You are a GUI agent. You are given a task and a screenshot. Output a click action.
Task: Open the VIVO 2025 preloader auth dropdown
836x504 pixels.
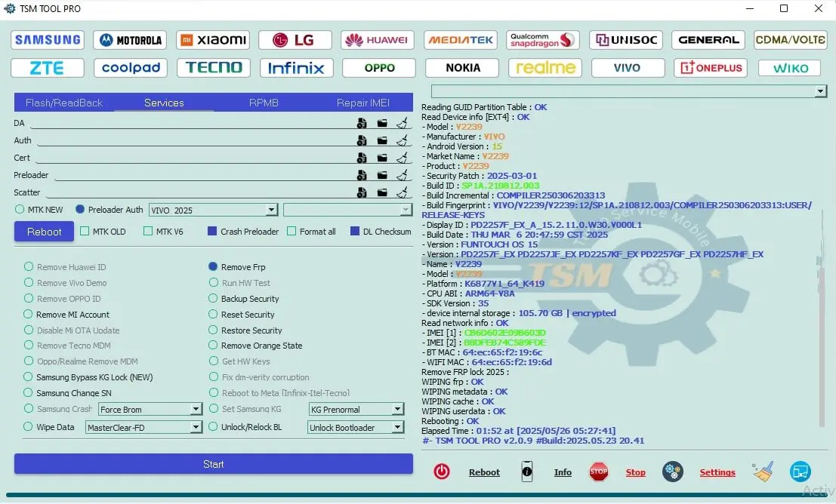click(213, 210)
